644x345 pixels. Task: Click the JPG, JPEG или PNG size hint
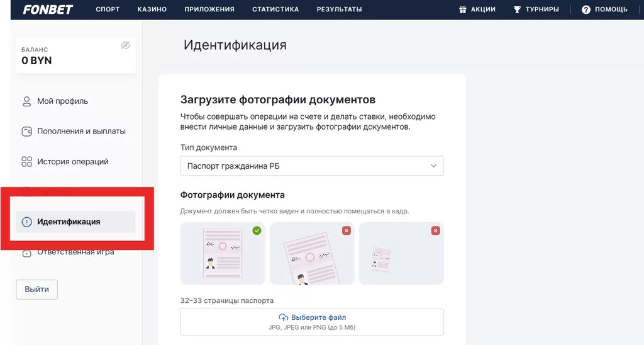click(312, 327)
